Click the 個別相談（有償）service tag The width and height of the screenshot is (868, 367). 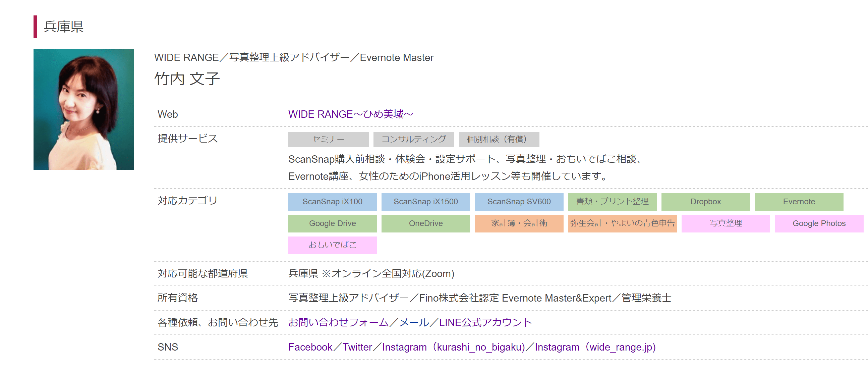(x=499, y=140)
